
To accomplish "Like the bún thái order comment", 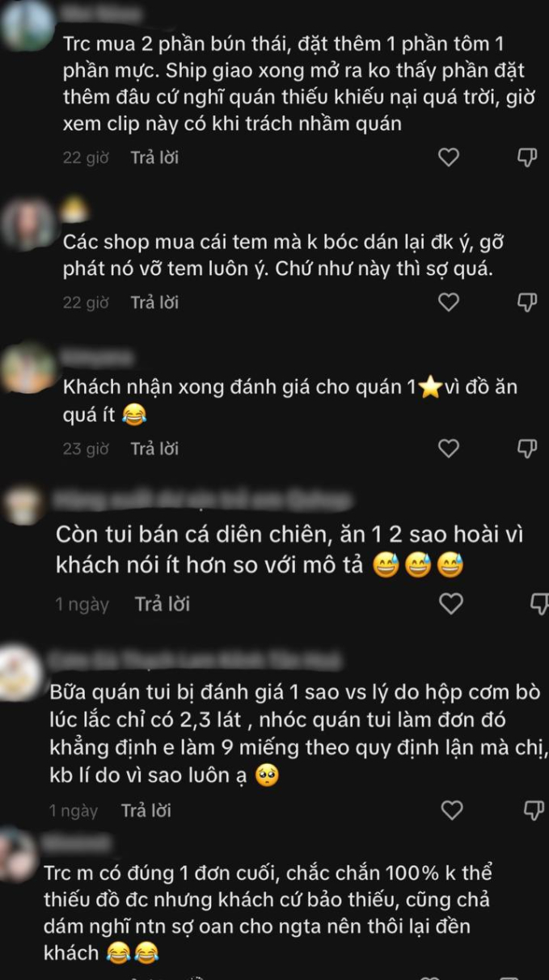I will click(x=449, y=157).
